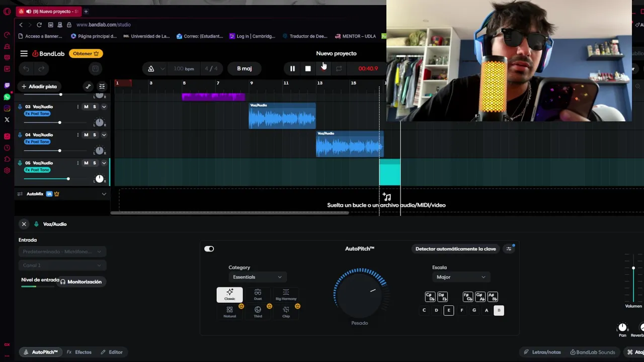Open the Predeterminado microphone input dropdown
The width and height of the screenshot is (644, 362).
(x=62, y=251)
